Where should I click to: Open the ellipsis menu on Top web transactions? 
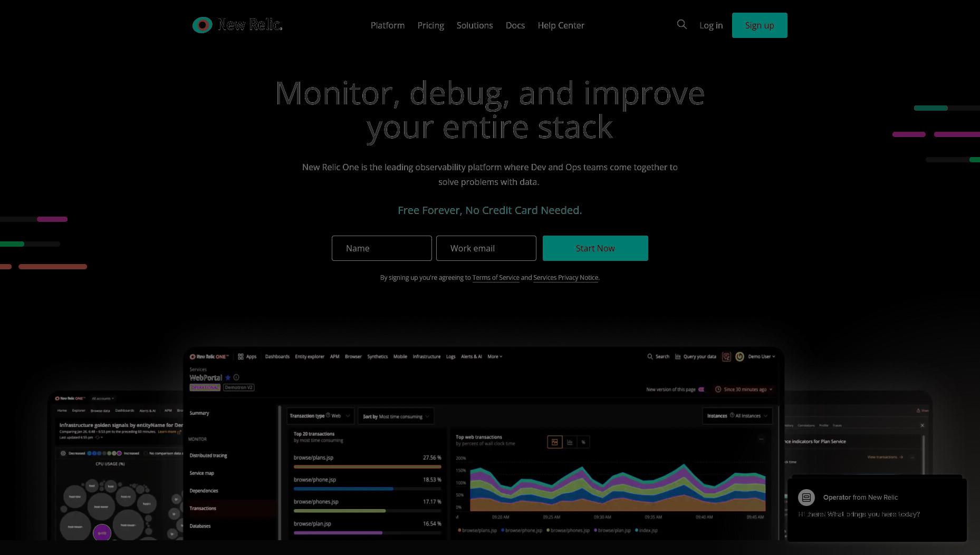[761, 439]
